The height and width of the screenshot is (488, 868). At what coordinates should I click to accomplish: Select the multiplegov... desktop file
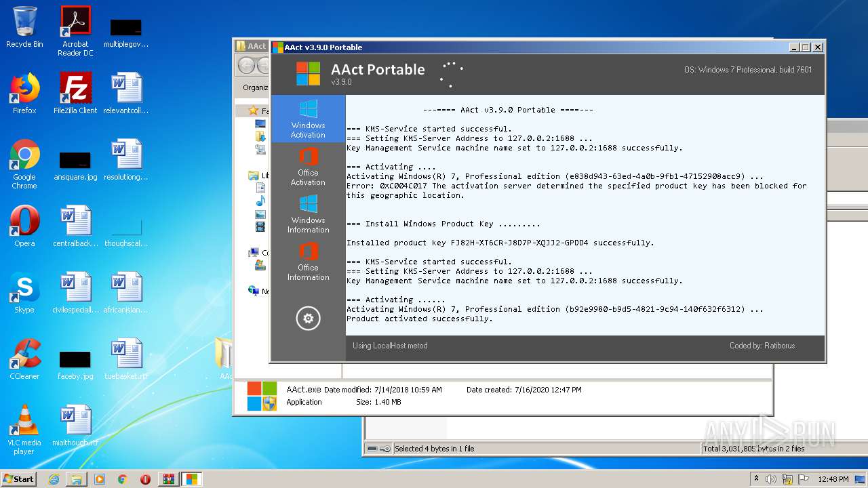(126, 31)
